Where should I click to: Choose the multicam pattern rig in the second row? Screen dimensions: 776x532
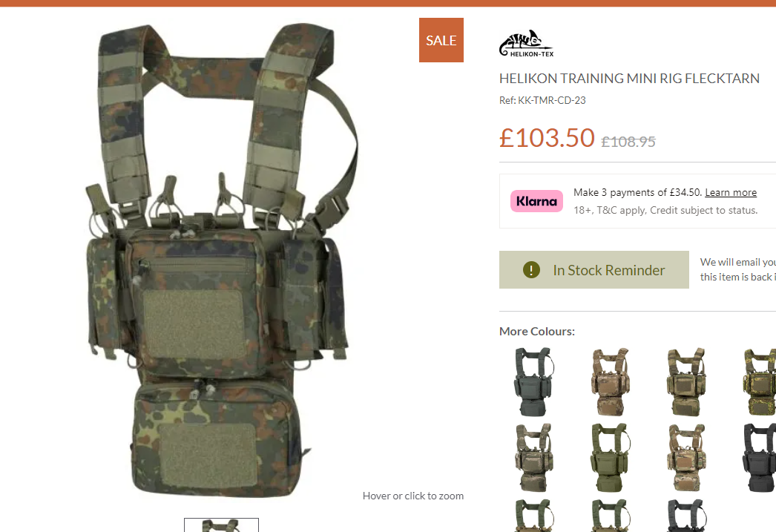686,458
